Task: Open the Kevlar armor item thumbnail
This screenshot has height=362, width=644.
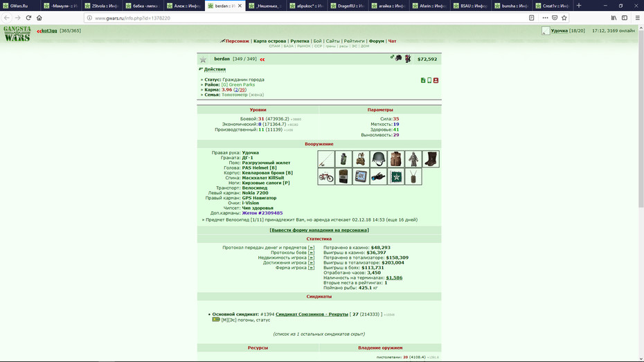Action: pyautogui.click(x=396, y=159)
